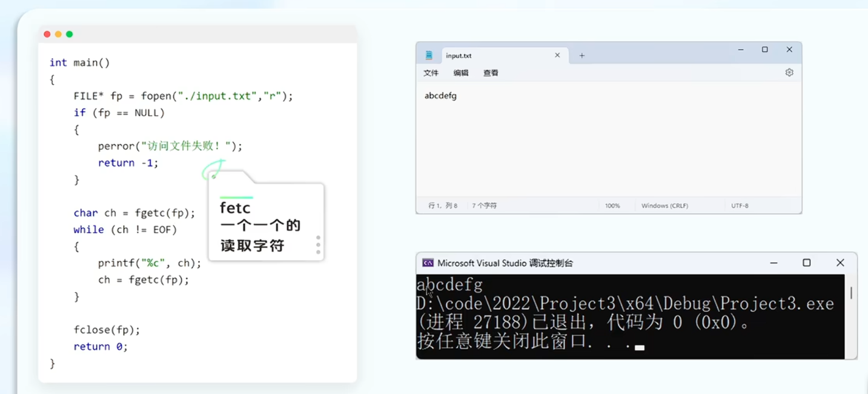Screen dimensions: 868x394
Task: Minimize the Notepad window
Action: pyautogui.click(x=740, y=50)
